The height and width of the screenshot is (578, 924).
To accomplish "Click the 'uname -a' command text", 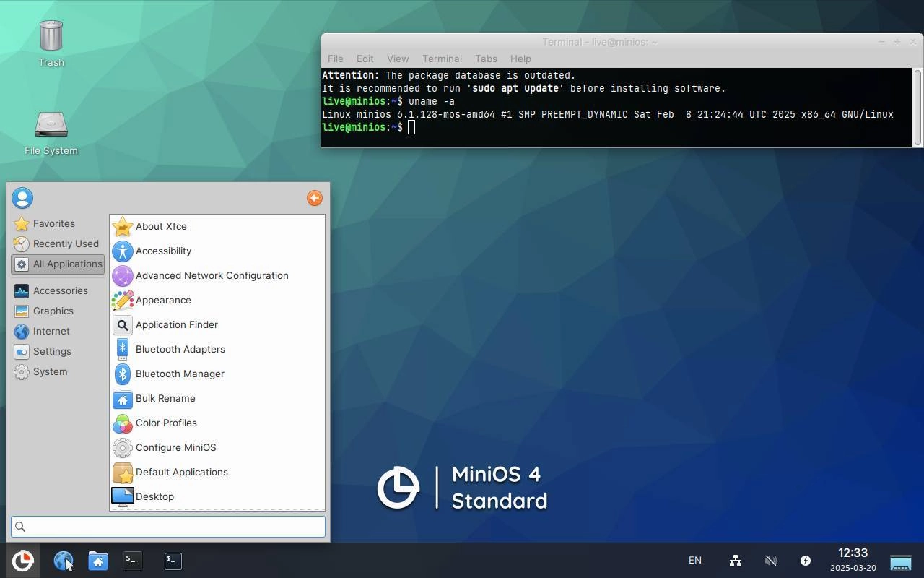I will [x=432, y=101].
